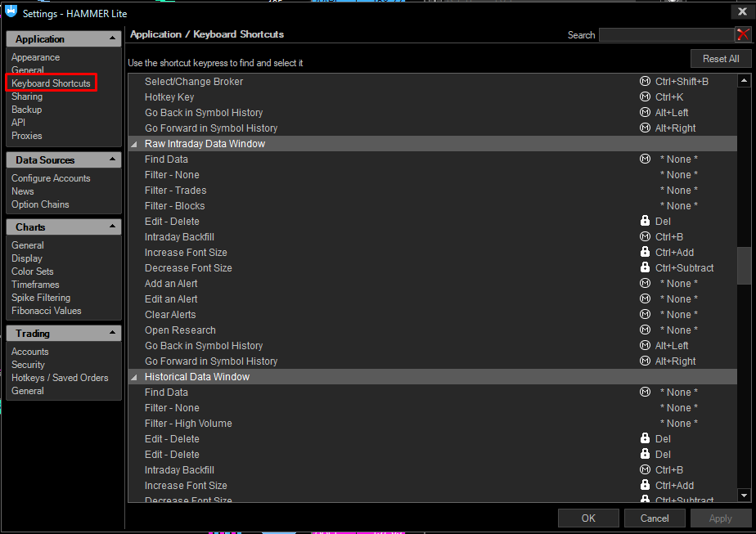Click the M icon in Add an Alert row

tap(645, 284)
